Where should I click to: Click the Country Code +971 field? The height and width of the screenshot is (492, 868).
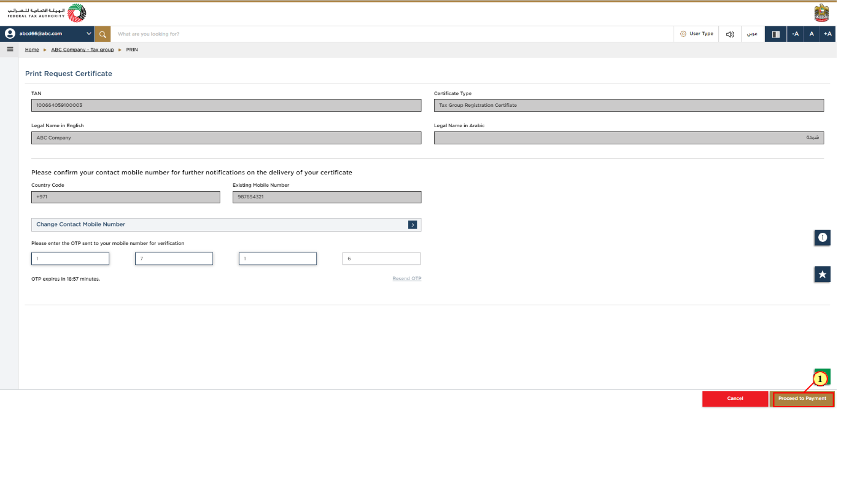pyautogui.click(x=125, y=197)
